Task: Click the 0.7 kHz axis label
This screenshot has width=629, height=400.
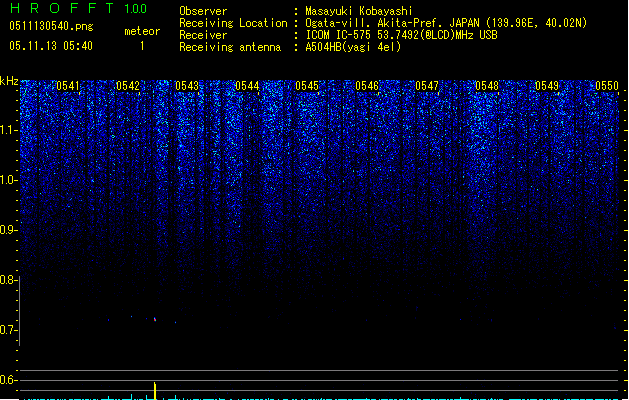Action: pos(8,330)
